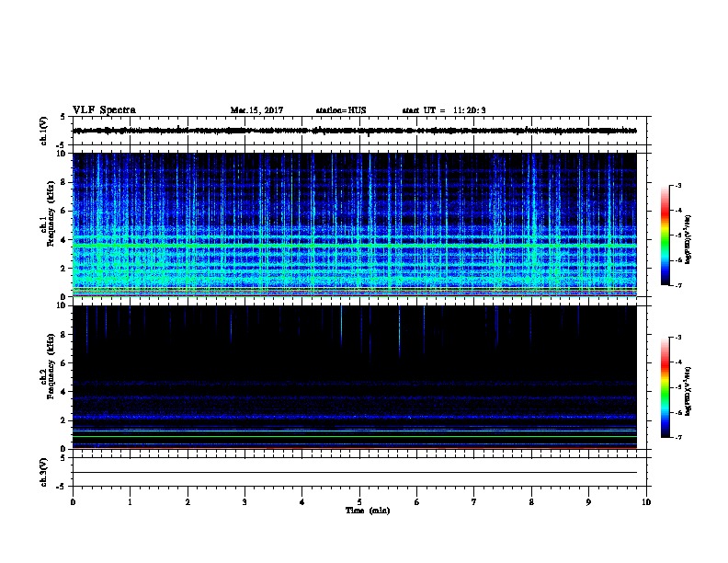The width and height of the screenshot is (728, 563).
Task: Click the ch.1 spectrogram colorbar
Action: [x=665, y=236]
